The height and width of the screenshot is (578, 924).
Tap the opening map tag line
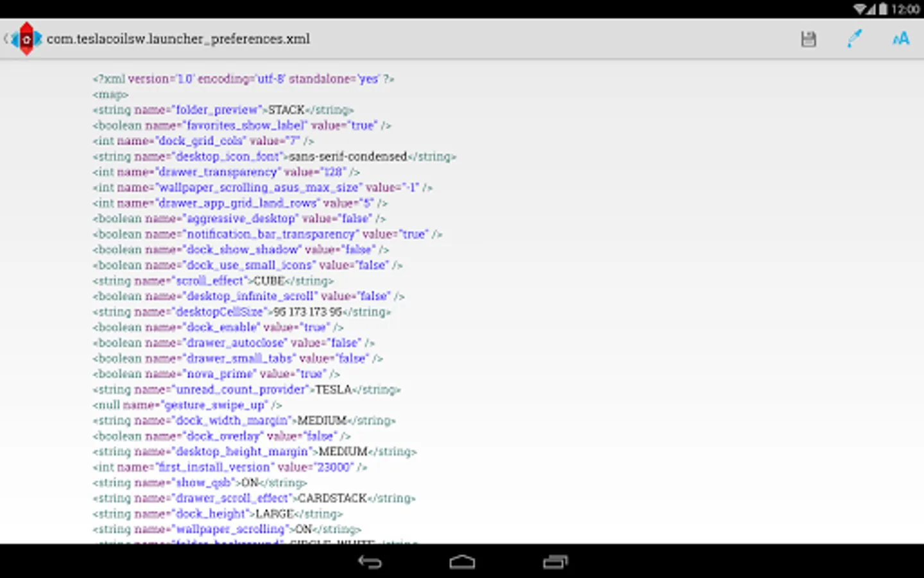pyautogui.click(x=110, y=94)
